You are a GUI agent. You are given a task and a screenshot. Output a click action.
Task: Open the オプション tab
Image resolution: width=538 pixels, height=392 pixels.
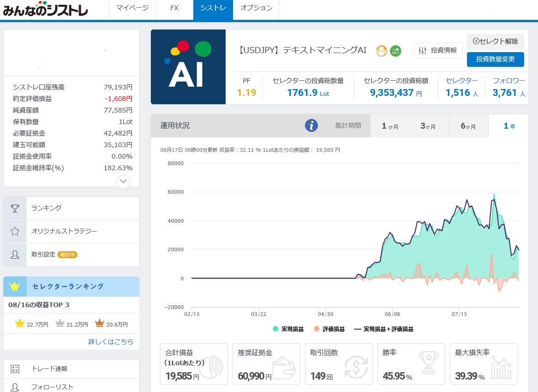tap(256, 8)
